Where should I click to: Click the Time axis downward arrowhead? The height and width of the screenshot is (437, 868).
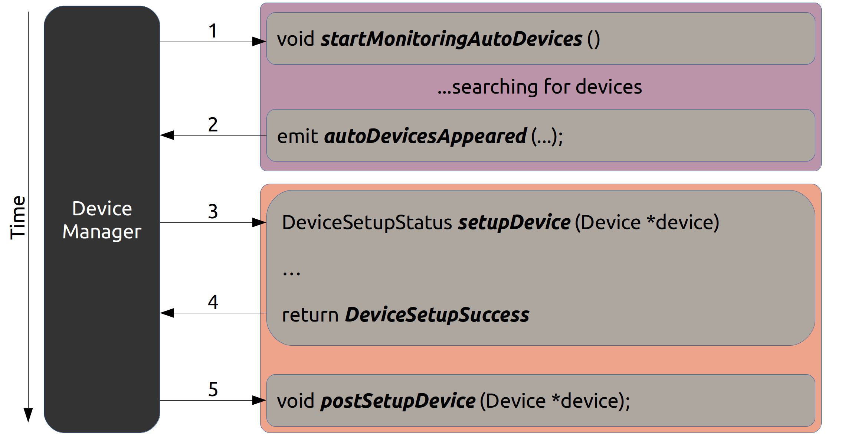(x=28, y=415)
